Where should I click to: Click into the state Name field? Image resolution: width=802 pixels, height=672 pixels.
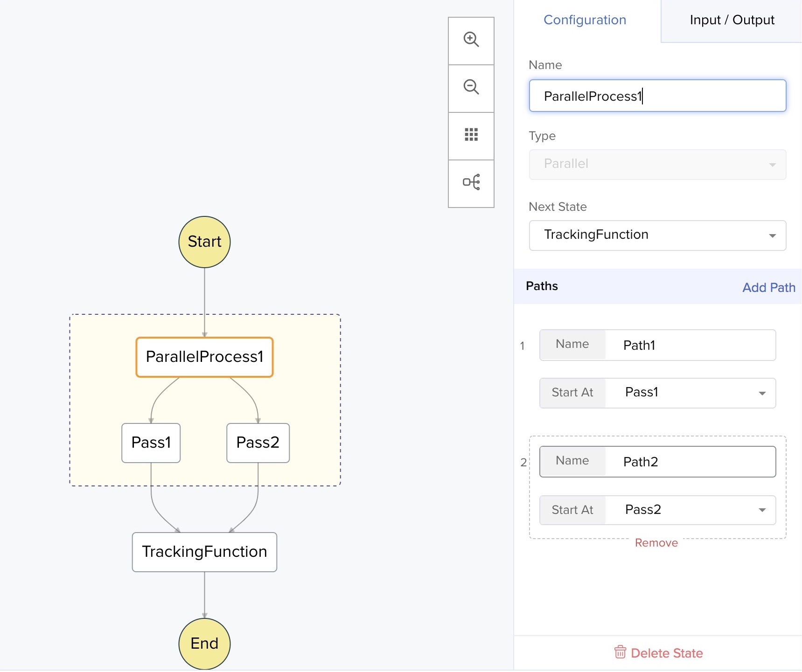pyautogui.click(x=657, y=96)
